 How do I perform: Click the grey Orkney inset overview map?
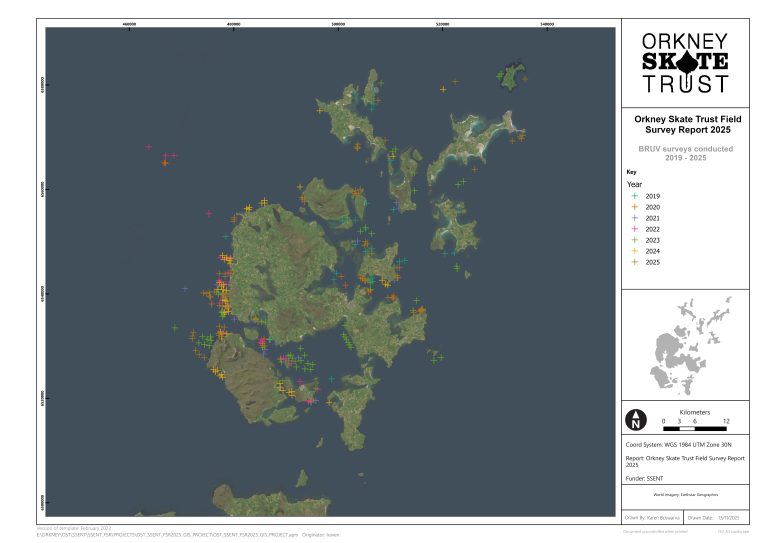pos(686,344)
